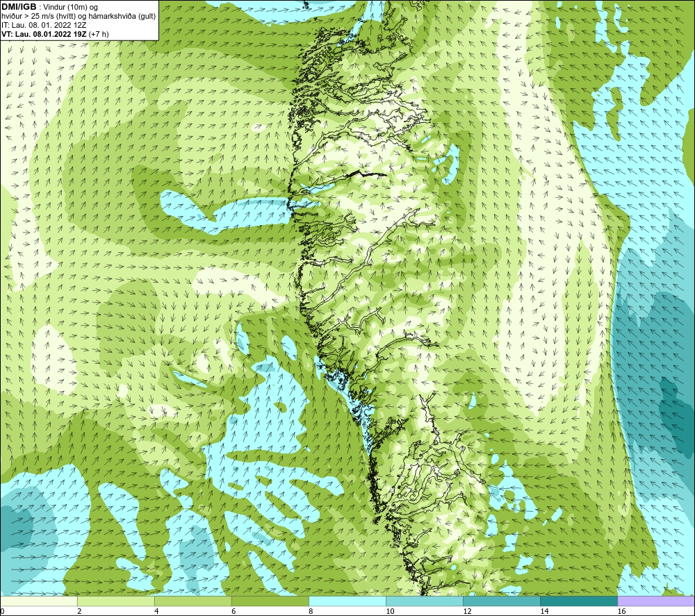Click the light cyan 8–10 legend swatch

point(347,601)
